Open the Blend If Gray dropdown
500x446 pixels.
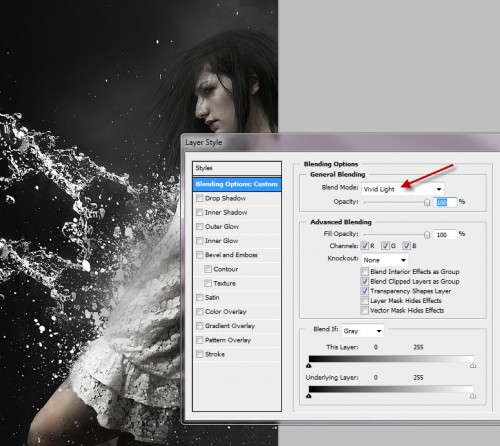363,331
